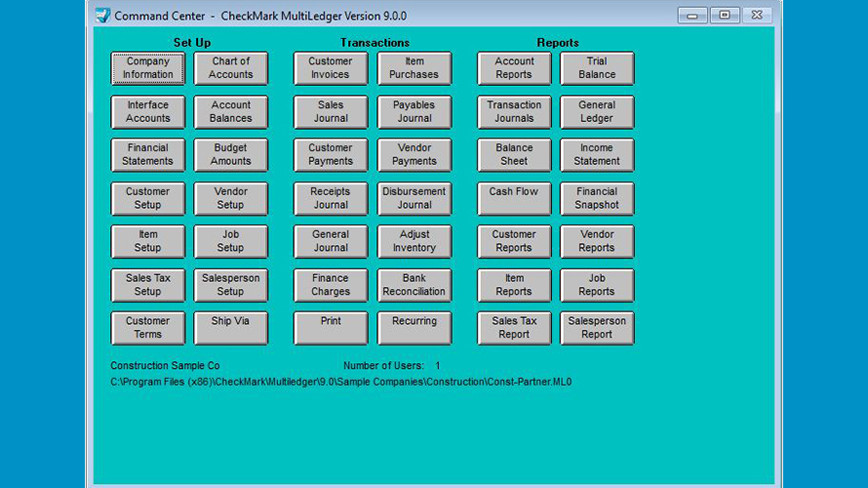Click the CheckMark app icon in title bar
The image size is (868, 488).
pyautogui.click(x=102, y=16)
